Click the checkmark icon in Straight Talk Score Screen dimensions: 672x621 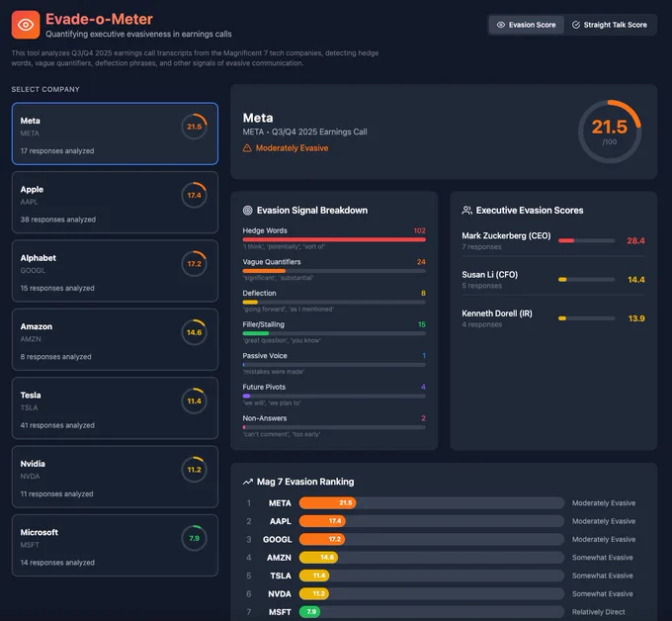(576, 25)
